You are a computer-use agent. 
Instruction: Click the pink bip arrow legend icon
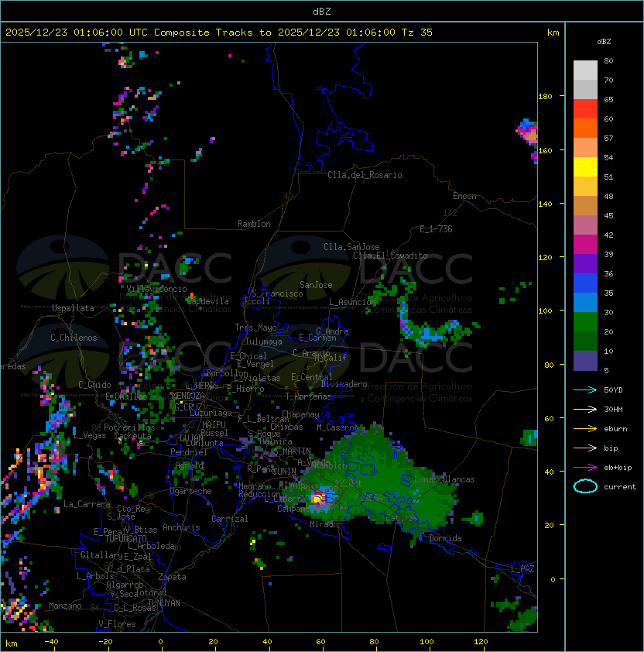(585, 448)
